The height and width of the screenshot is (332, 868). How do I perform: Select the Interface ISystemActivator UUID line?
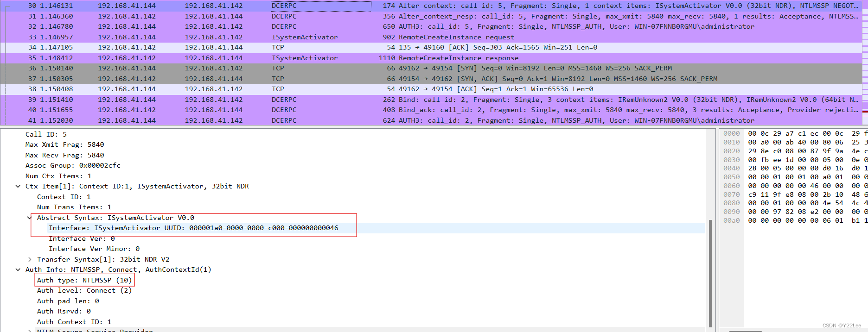pos(193,228)
